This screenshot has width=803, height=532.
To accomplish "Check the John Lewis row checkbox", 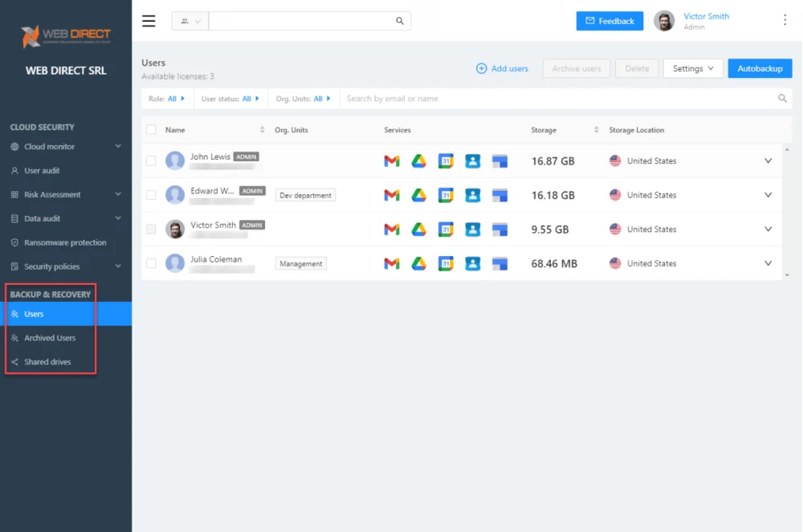I will 151,160.
